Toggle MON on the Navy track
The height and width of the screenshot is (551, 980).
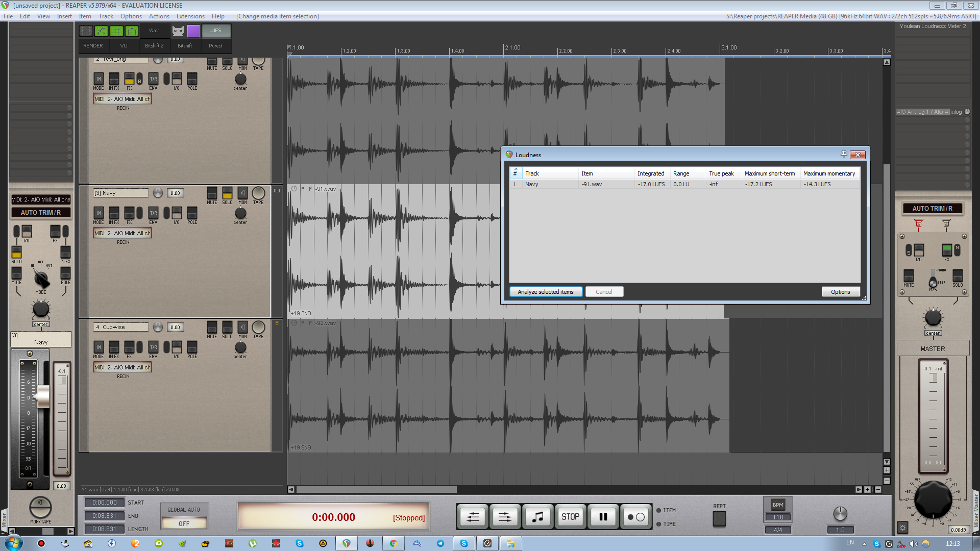242,194
